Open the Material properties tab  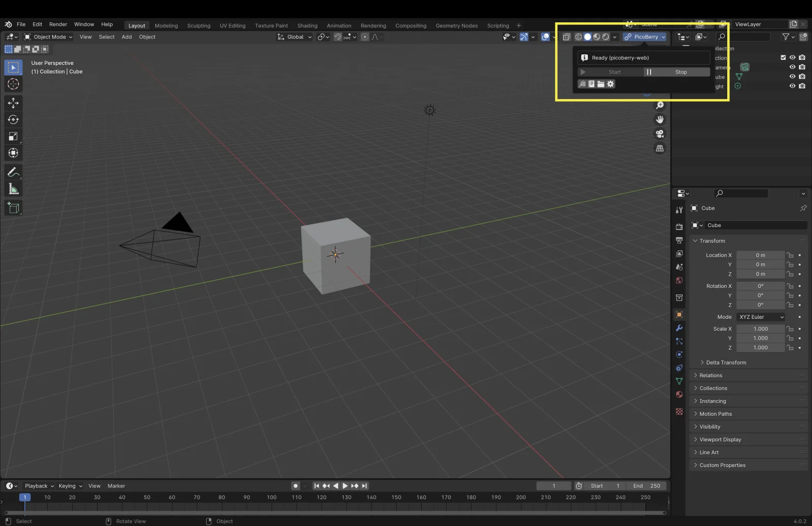pos(679,394)
